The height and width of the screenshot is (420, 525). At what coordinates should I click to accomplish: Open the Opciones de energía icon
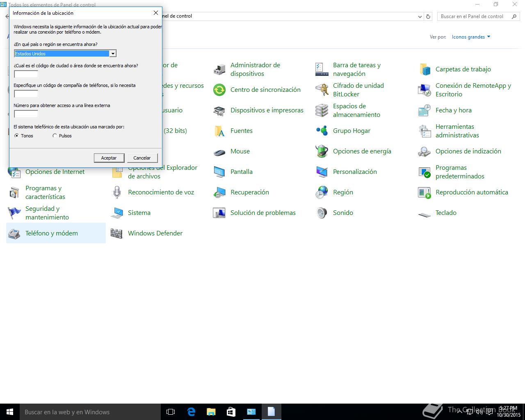[x=322, y=151]
